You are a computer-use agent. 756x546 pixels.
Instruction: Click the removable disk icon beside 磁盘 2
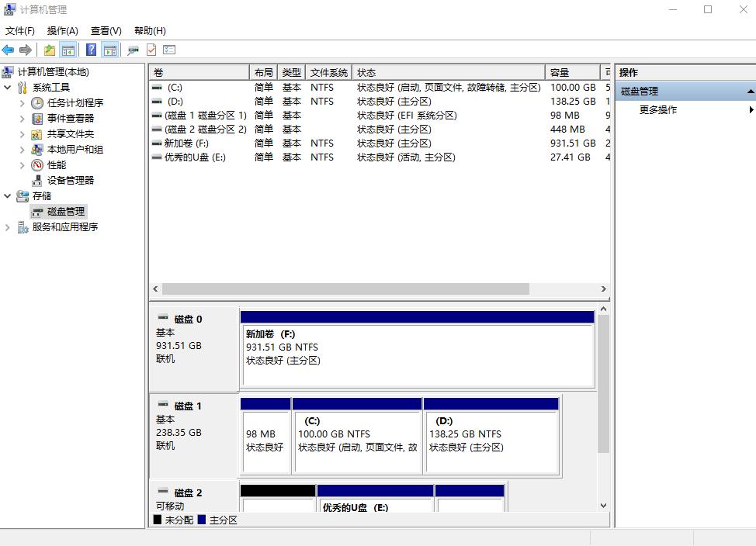[165, 492]
